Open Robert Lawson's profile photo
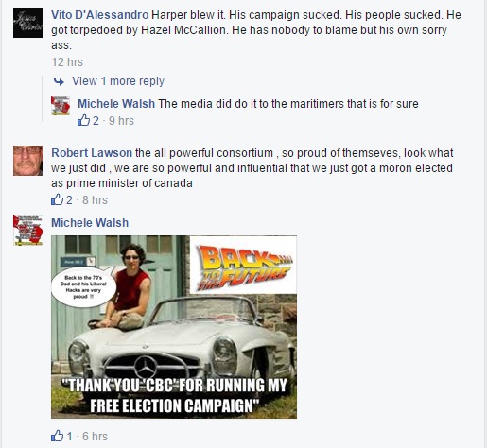487x448 pixels. click(28, 161)
